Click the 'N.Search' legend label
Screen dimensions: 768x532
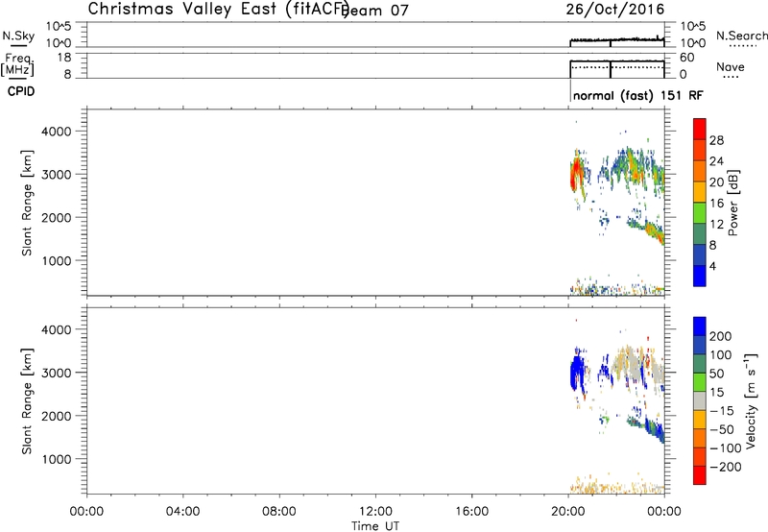(x=741, y=36)
